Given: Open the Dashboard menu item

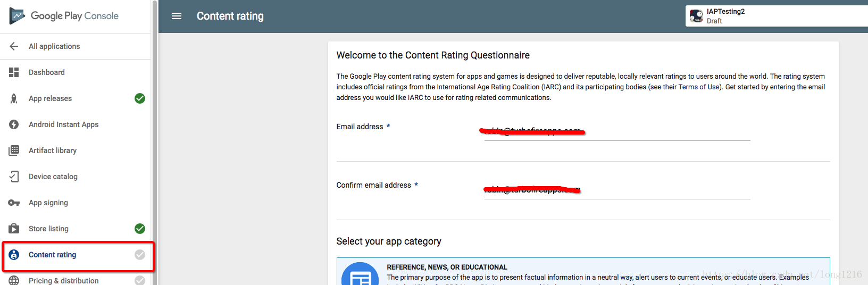Looking at the screenshot, I should point(47,72).
